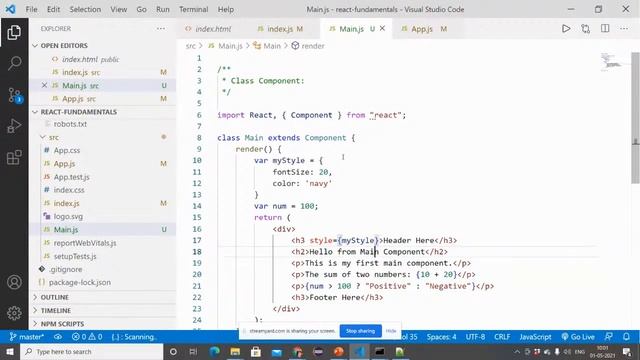Open robots.txt in file tree

70,124
